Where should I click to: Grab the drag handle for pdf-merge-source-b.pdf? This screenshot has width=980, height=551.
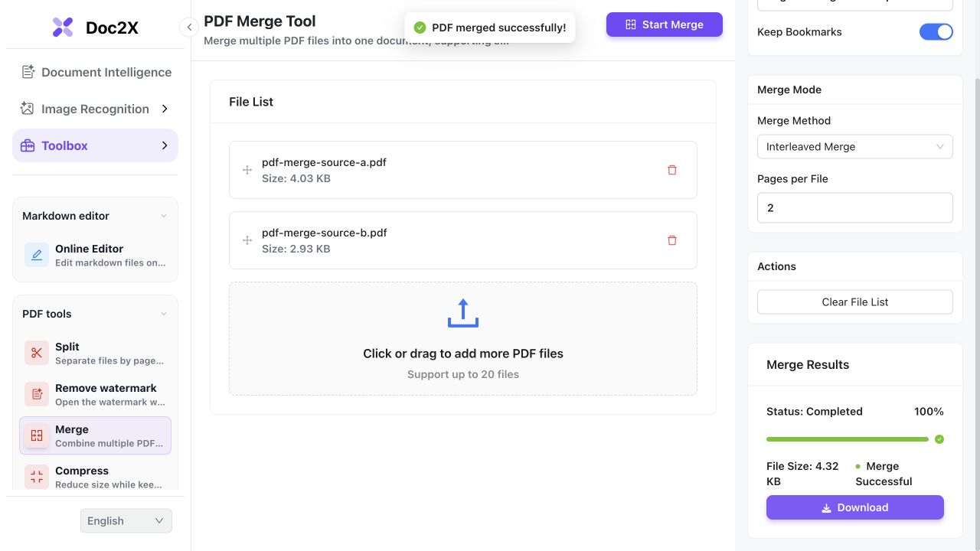point(247,240)
